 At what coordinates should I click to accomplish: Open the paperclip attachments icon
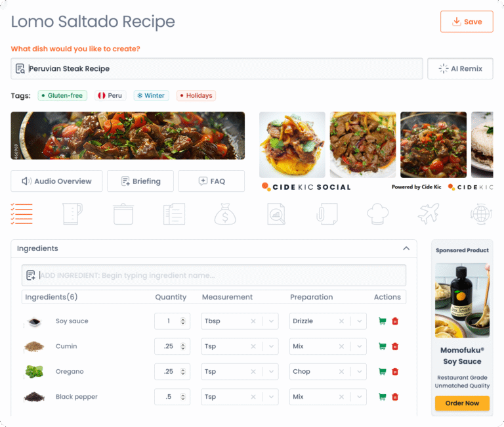pos(327,214)
